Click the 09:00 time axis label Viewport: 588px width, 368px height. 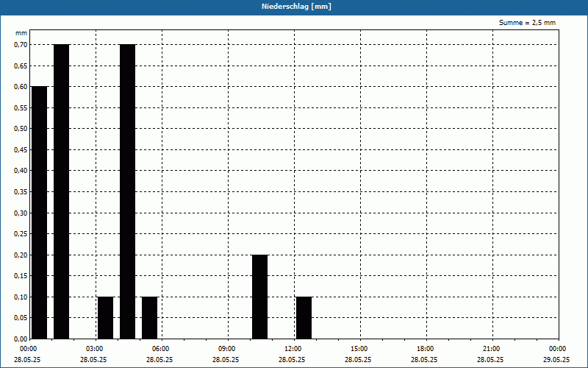pyautogui.click(x=227, y=349)
